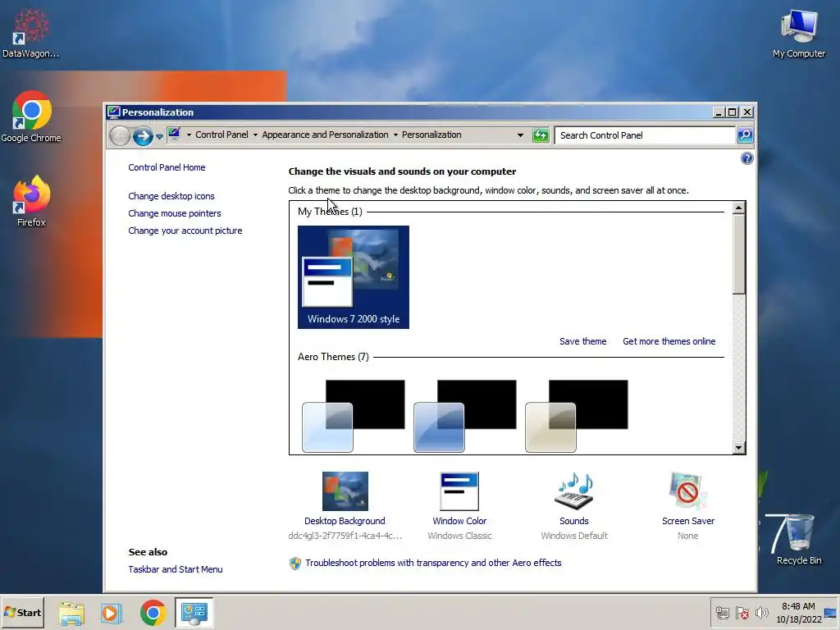Open Taskbar and Start Menu link
Viewport: 840px width, 630px height.
click(x=176, y=569)
